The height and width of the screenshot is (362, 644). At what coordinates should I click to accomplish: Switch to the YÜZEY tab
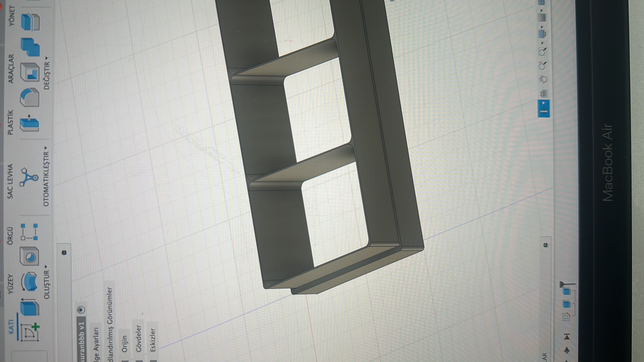pyautogui.click(x=11, y=284)
